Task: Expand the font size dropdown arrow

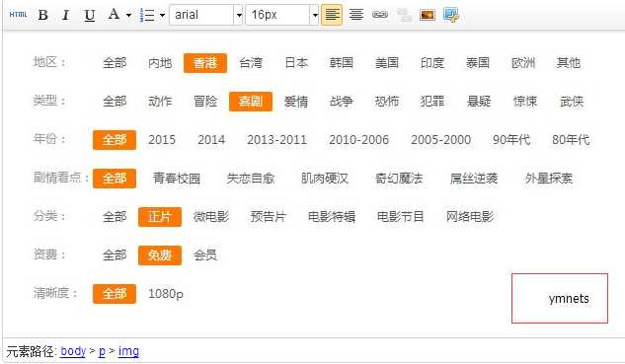Action: (315, 15)
